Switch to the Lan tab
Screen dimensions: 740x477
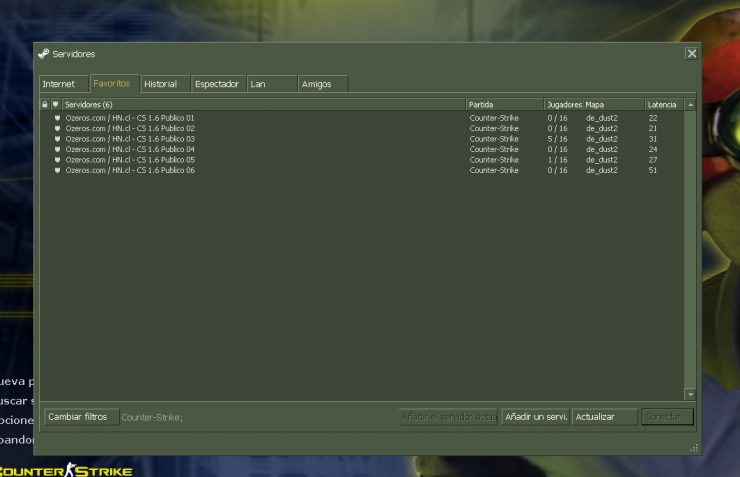point(272,84)
